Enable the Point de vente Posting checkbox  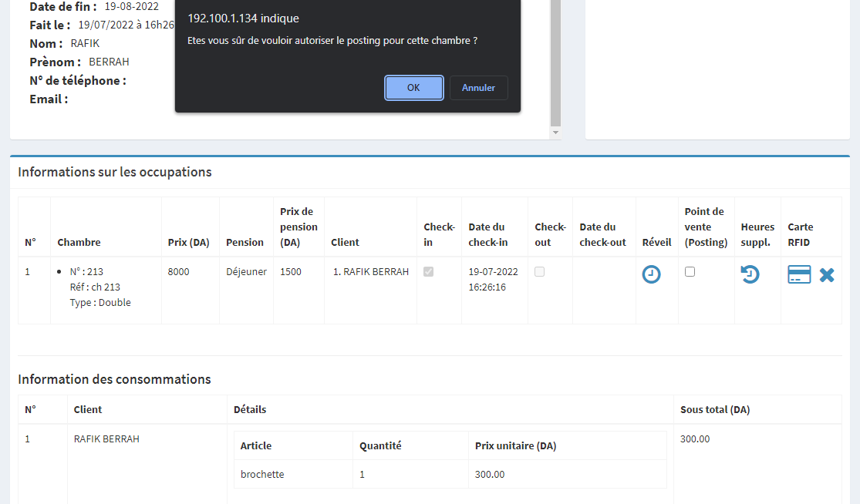coord(690,272)
